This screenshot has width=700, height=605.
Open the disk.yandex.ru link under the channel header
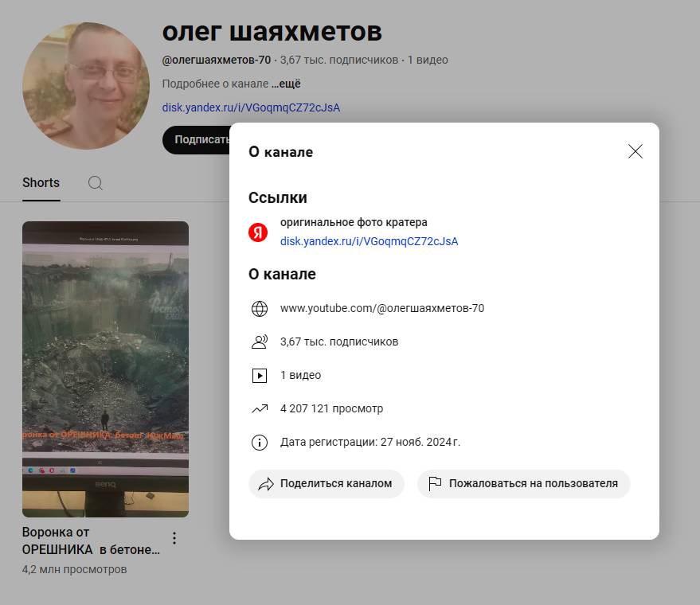point(251,107)
